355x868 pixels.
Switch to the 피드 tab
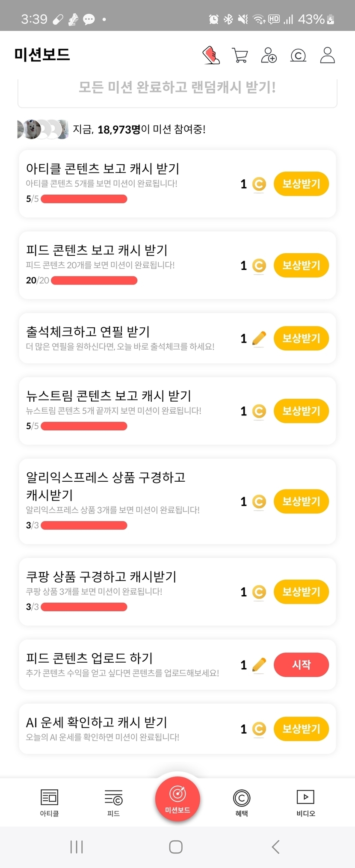pyautogui.click(x=113, y=803)
